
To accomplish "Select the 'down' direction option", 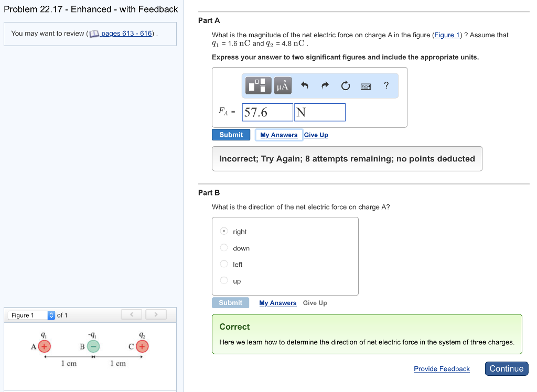I will [224, 248].
